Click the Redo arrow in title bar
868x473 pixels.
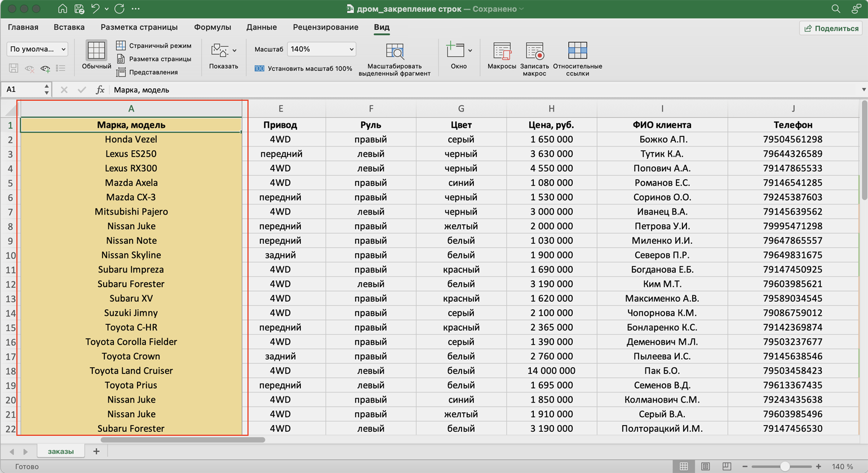click(119, 9)
